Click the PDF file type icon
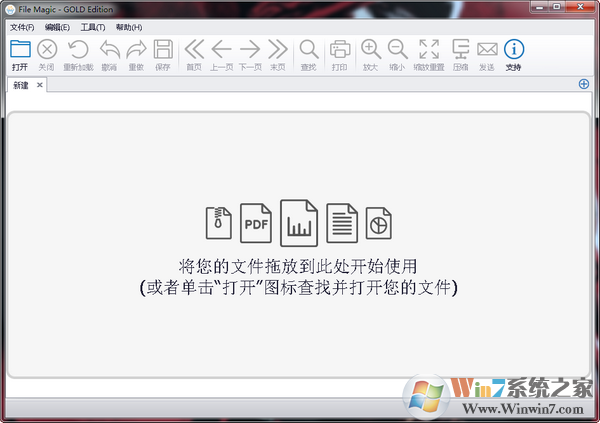 (256, 223)
